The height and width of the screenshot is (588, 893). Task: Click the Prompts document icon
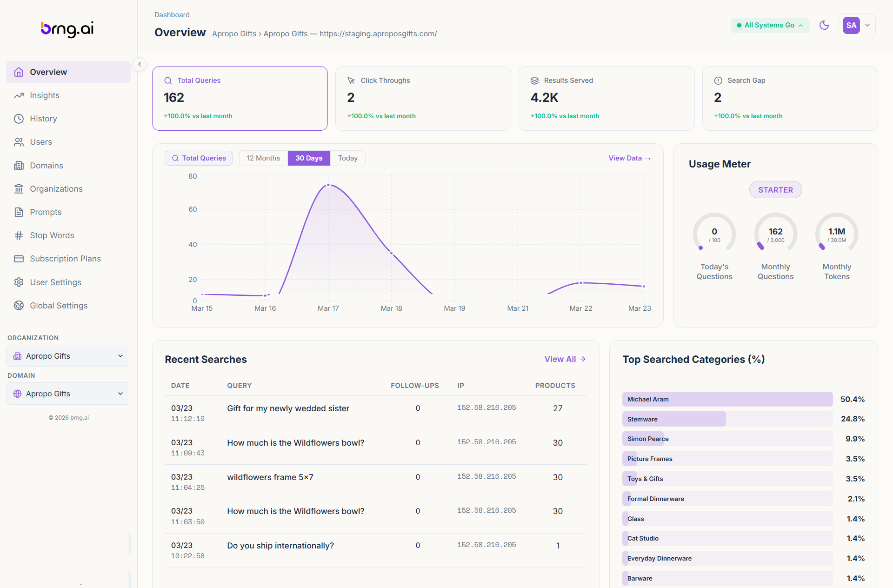[19, 212]
